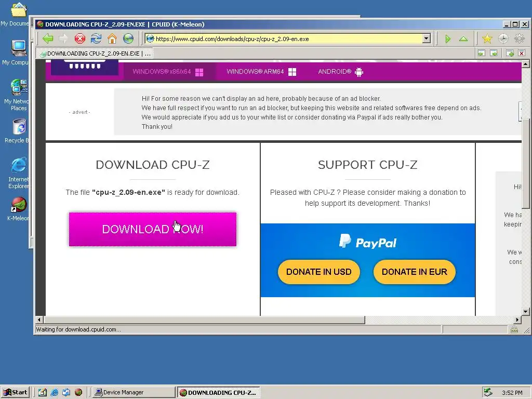Click "Waiting for download.cpuid.com..." status text

(78, 329)
